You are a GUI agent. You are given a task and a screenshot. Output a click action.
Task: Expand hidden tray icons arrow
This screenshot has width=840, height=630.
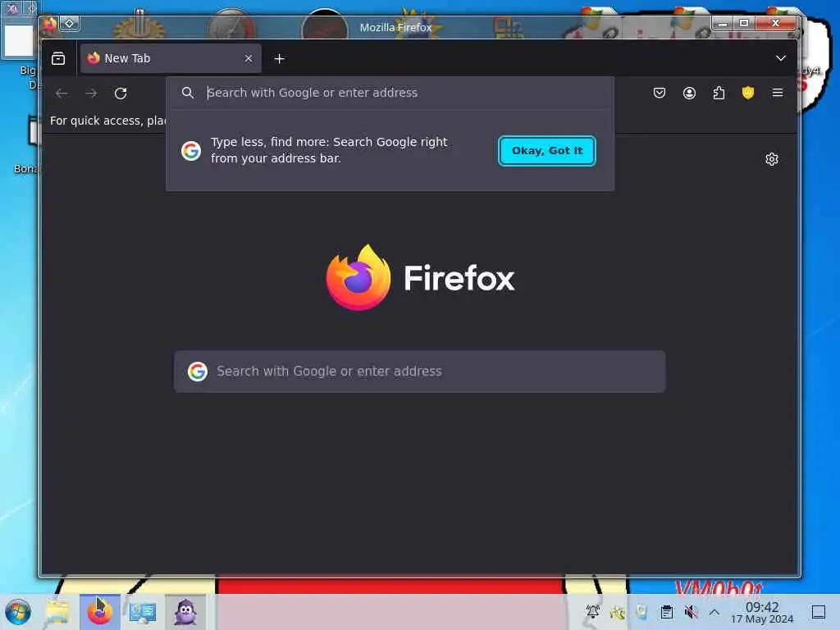coord(714,612)
